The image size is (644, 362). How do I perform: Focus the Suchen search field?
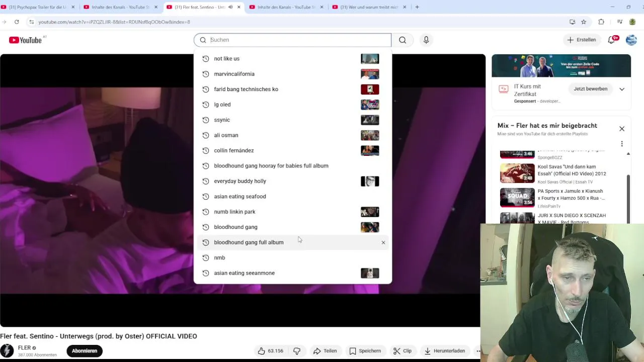click(x=292, y=40)
